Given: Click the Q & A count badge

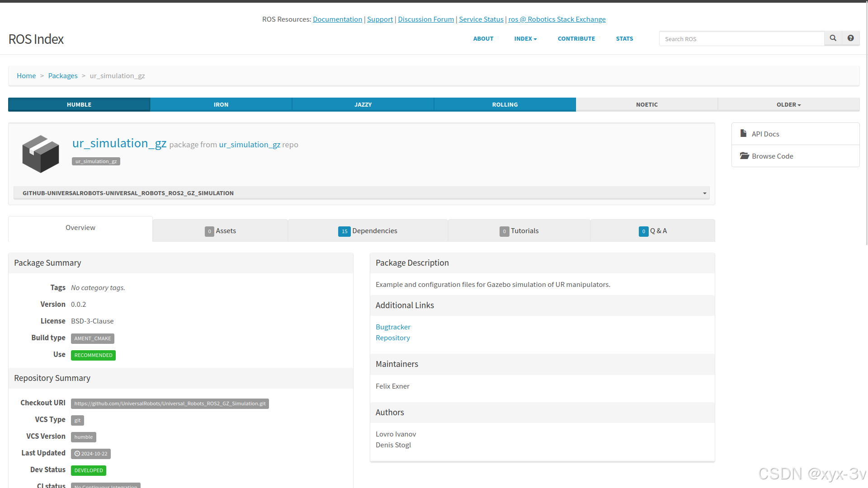Looking at the screenshot, I should [x=643, y=231].
